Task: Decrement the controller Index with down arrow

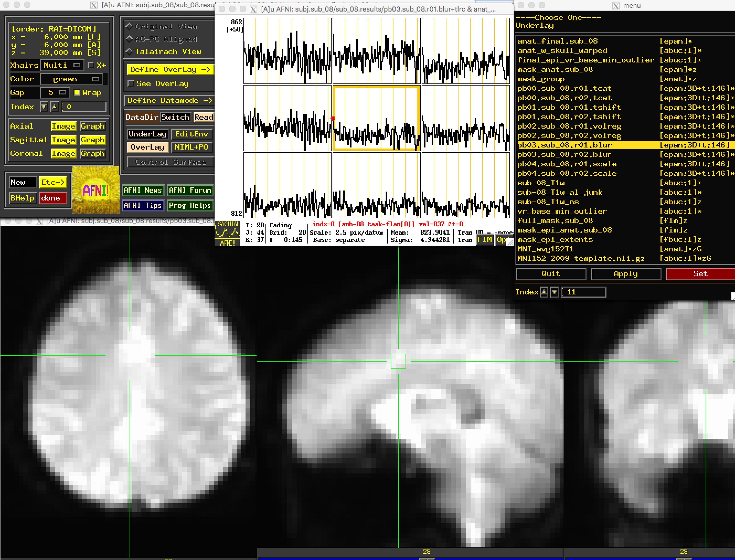Action: pos(44,107)
